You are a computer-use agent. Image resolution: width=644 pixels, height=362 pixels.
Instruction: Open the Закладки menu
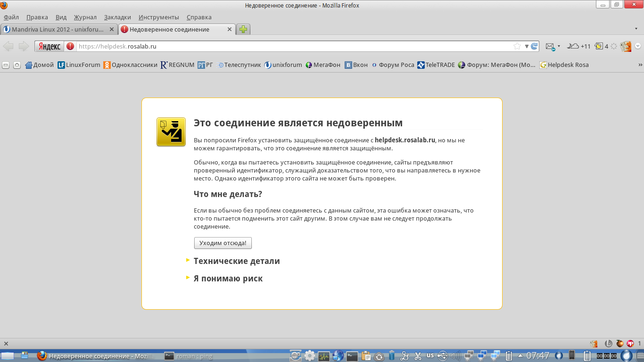pyautogui.click(x=117, y=17)
